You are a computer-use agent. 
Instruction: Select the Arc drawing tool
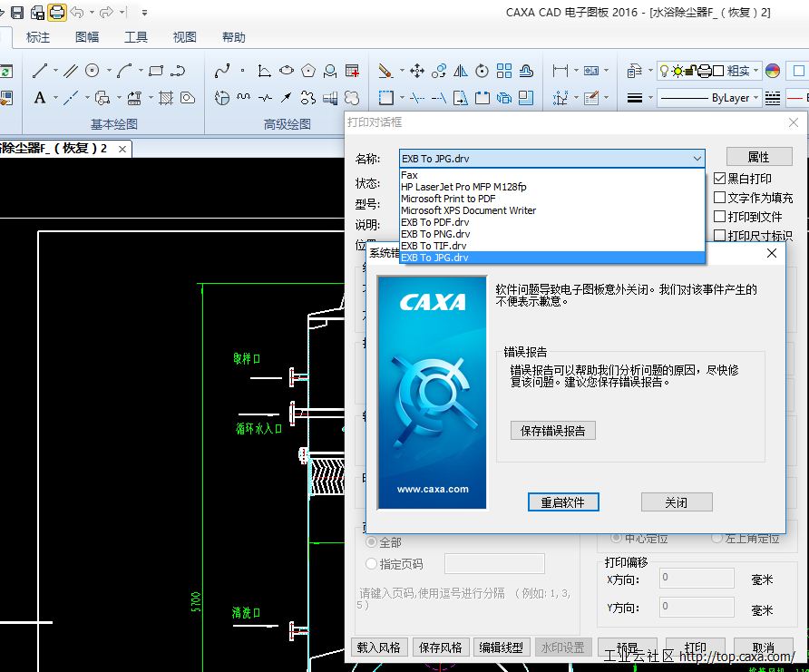pyautogui.click(x=124, y=71)
